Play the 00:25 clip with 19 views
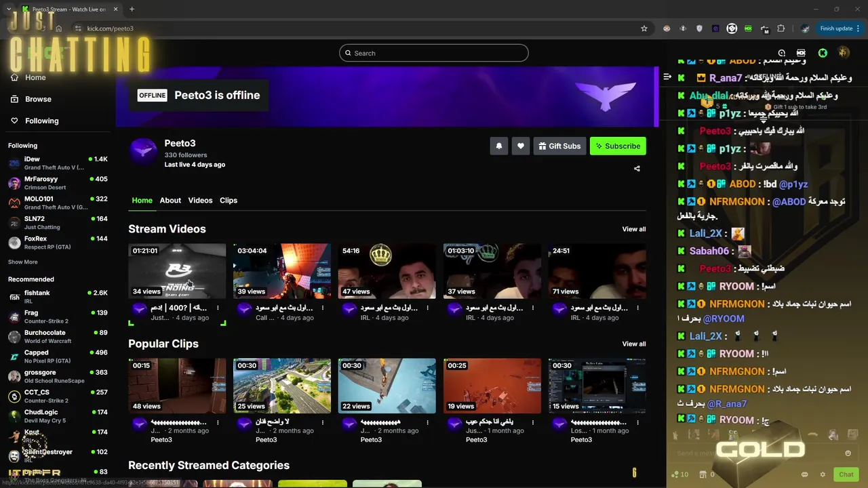The height and width of the screenshot is (488, 868). (492, 386)
